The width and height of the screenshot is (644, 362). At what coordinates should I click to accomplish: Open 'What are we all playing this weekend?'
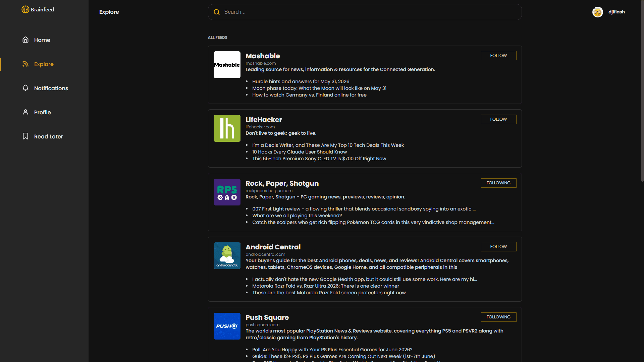(297, 216)
